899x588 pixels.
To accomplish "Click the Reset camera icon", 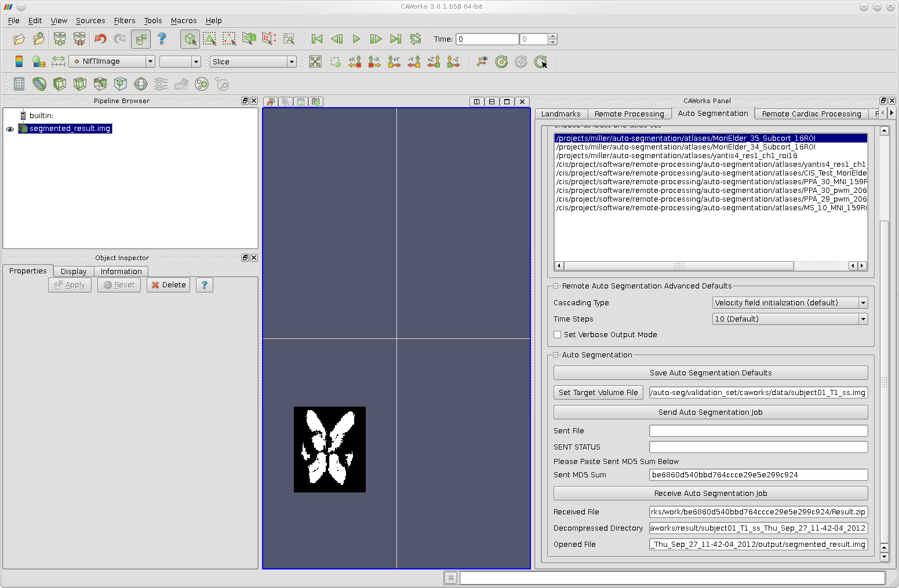I will [x=315, y=62].
